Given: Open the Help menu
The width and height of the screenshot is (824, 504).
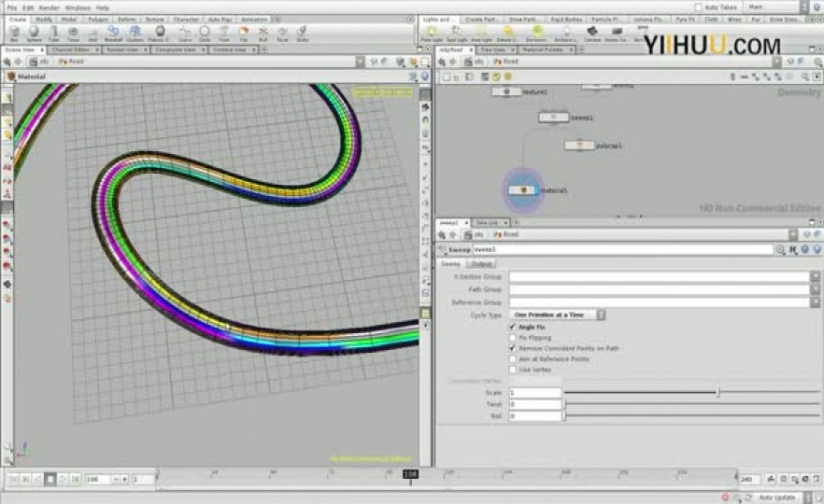Looking at the screenshot, I should point(103,7).
